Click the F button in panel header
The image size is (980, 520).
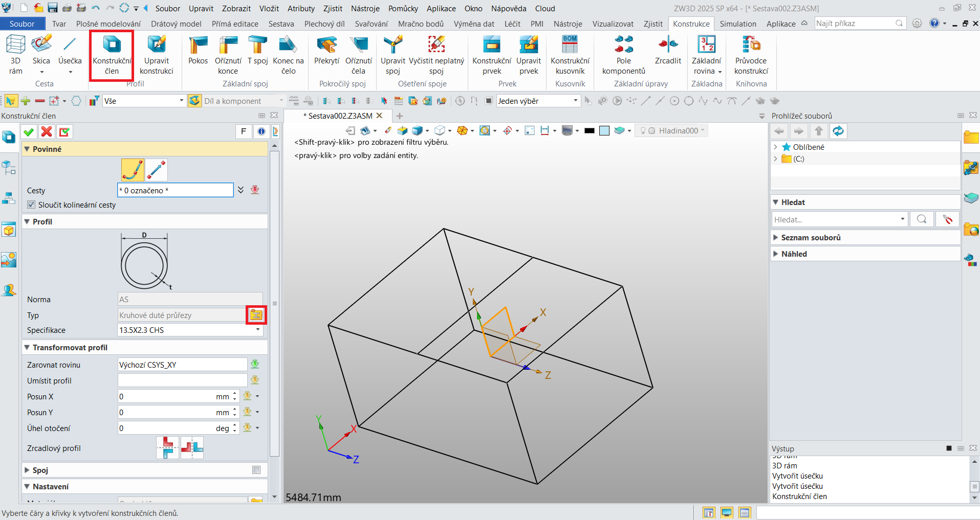click(x=244, y=131)
